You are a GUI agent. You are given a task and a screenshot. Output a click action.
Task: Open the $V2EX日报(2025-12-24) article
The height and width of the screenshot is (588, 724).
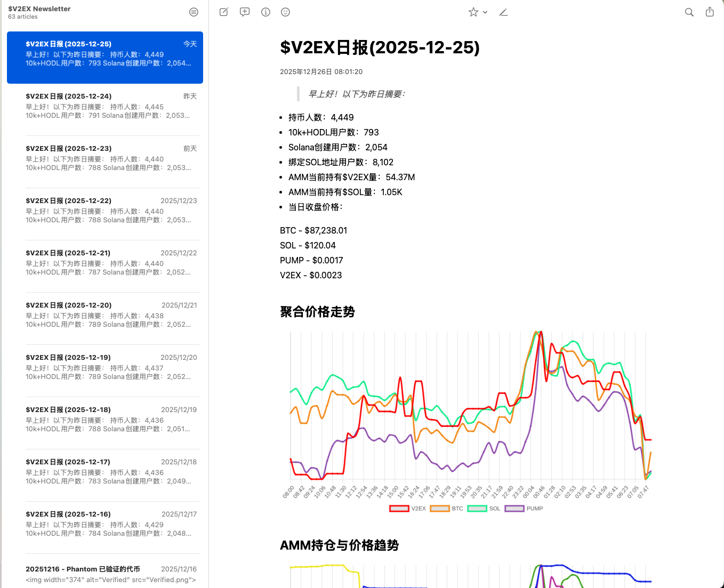pyautogui.click(x=105, y=109)
